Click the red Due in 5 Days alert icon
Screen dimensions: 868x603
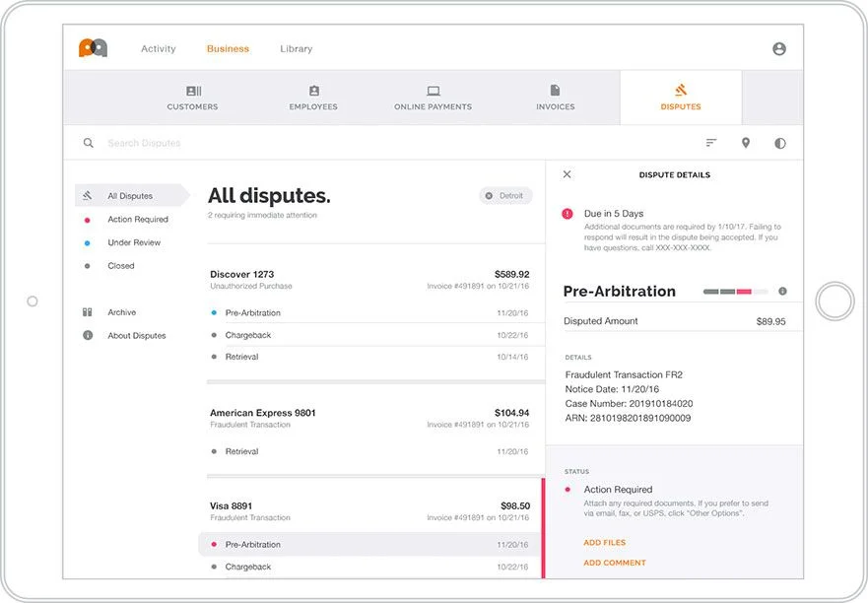point(568,214)
